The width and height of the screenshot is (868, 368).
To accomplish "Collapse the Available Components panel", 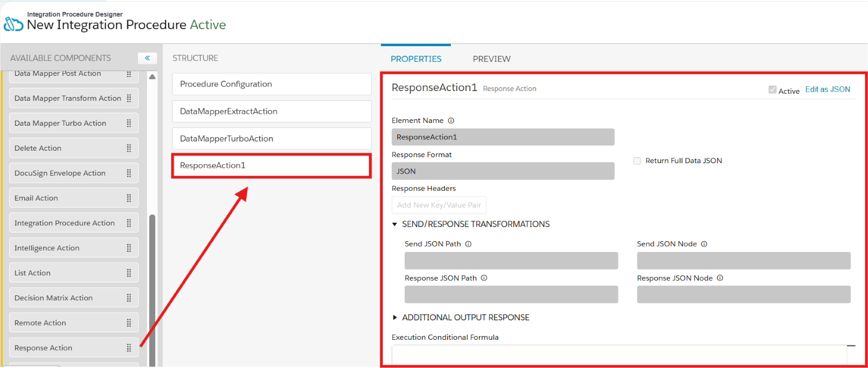I will [147, 58].
